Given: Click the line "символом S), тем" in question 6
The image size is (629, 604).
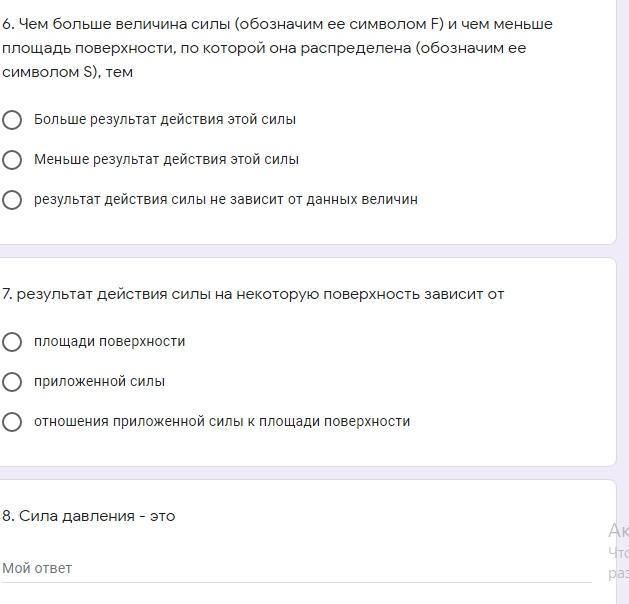Looking at the screenshot, I should 68,72.
